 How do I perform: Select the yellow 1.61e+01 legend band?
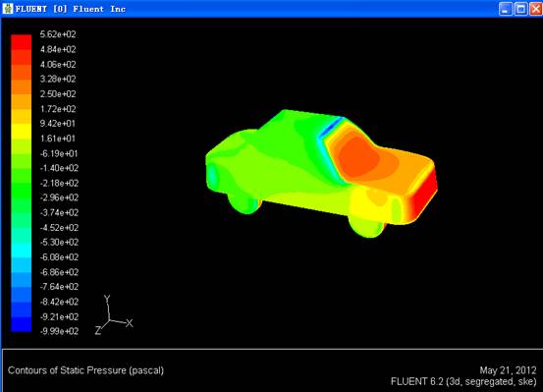coord(22,132)
